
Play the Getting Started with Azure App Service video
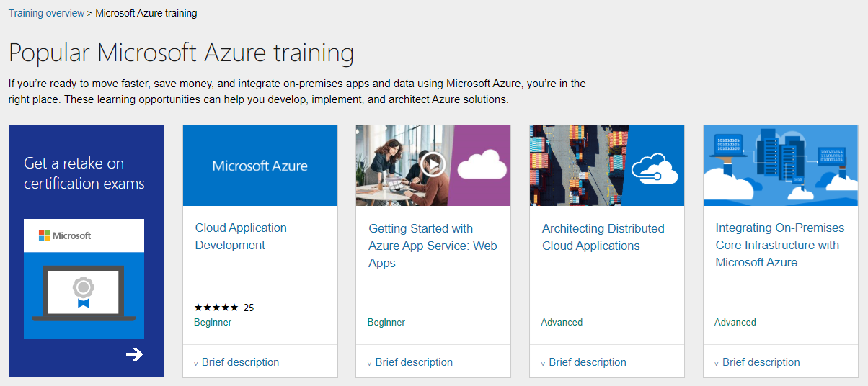433,165
